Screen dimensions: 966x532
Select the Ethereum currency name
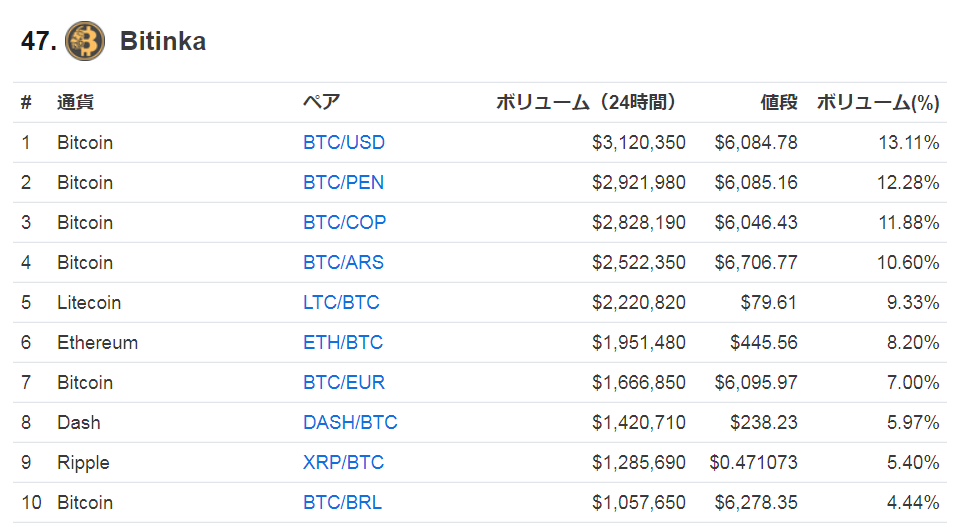pyautogui.click(x=97, y=342)
